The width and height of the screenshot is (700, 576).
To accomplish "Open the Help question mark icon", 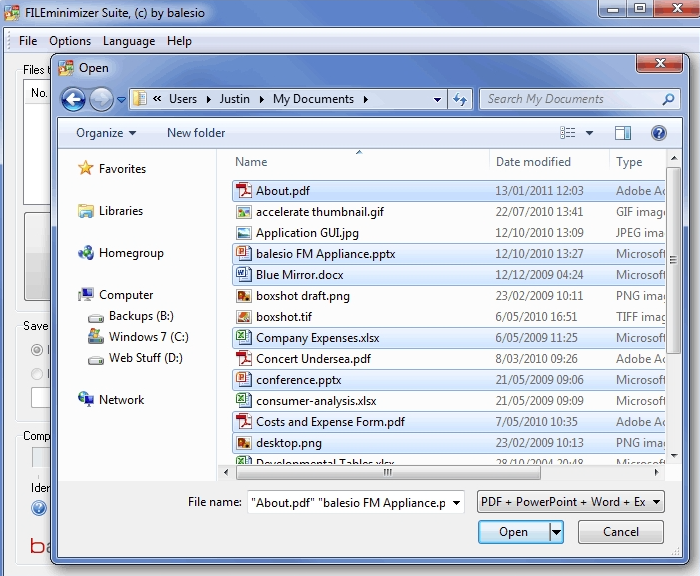I will pyautogui.click(x=658, y=133).
